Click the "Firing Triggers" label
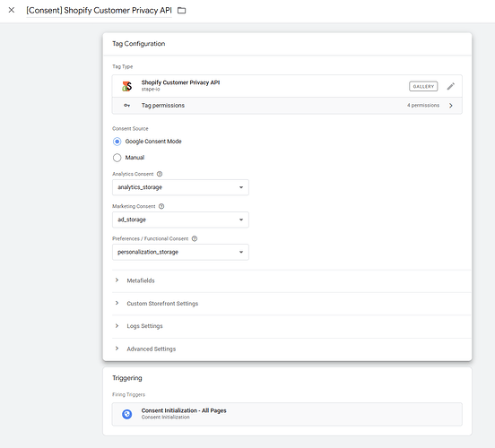Viewport: 495px width, 448px height. click(128, 394)
